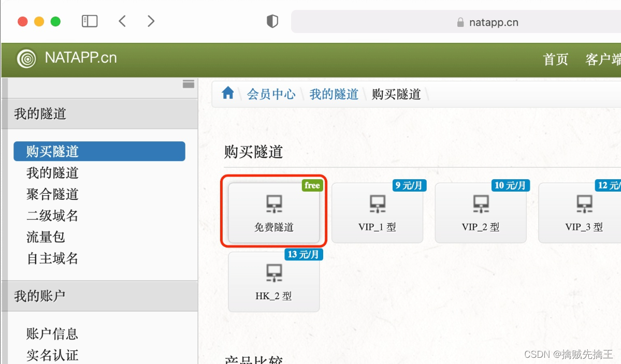The image size is (621, 364).
Task: Click the 13 元/月 price badge
Action: pyautogui.click(x=304, y=254)
